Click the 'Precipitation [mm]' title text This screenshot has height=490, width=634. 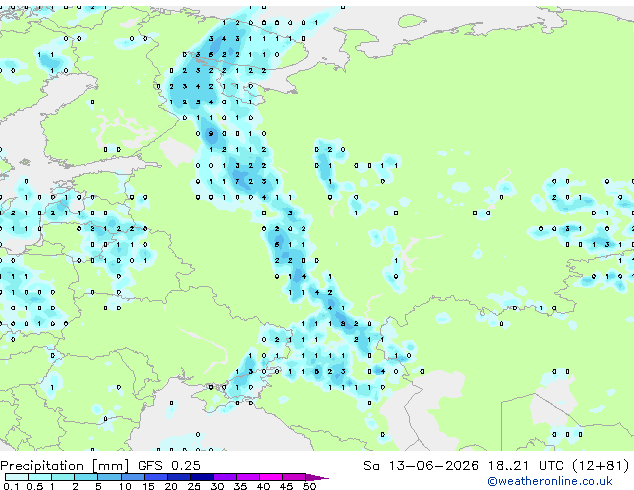(x=65, y=466)
